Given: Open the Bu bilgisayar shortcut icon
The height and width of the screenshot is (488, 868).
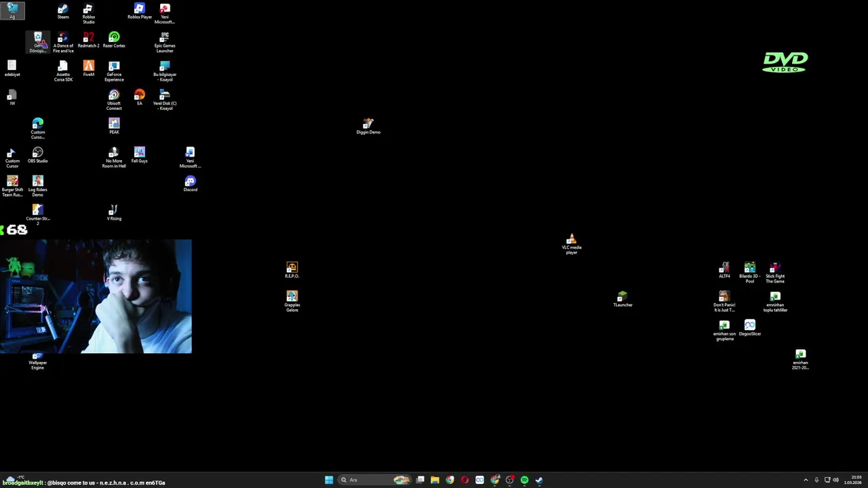Looking at the screenshot, I should click(165, 71).
